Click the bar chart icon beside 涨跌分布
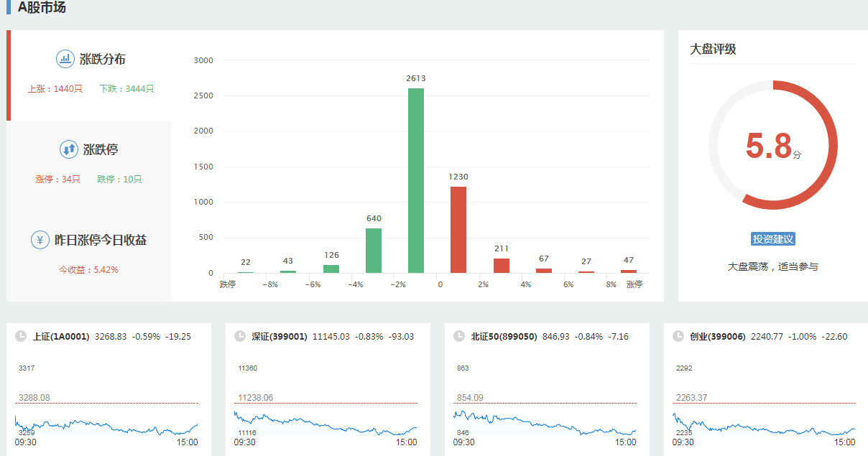This screenshot has width=868, height=456. tap(65, 59)
